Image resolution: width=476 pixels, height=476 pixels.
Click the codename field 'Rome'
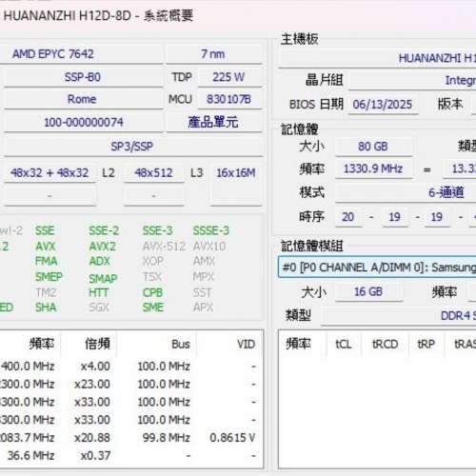tap(83, 99)
